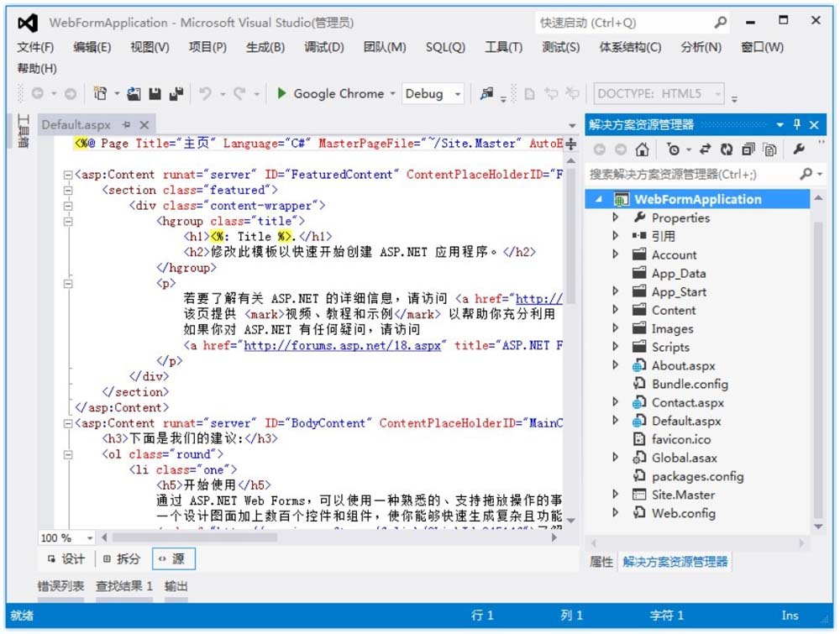Toggle Ins insert mode in status bar
840x634 pixels.
(x=790, y=616)
